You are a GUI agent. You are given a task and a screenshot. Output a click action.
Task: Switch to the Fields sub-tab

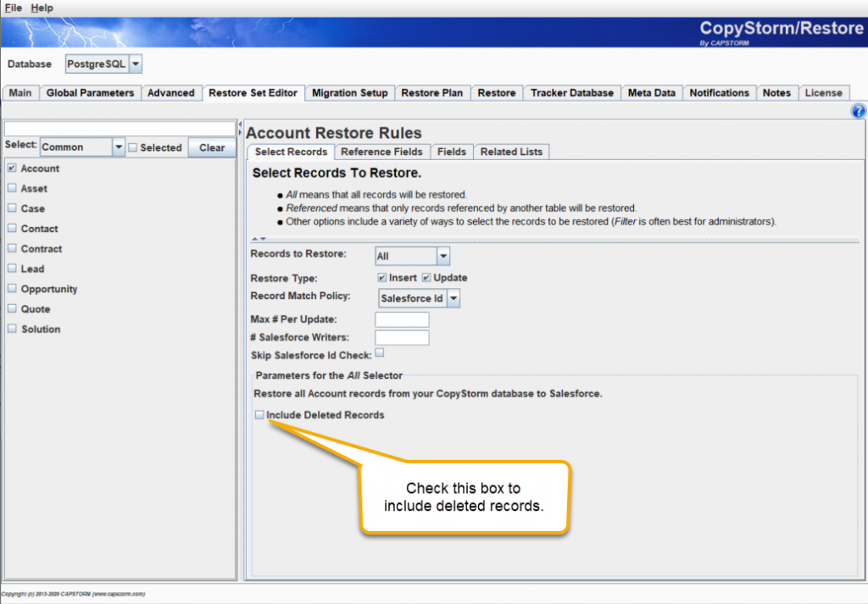point(452,152)
